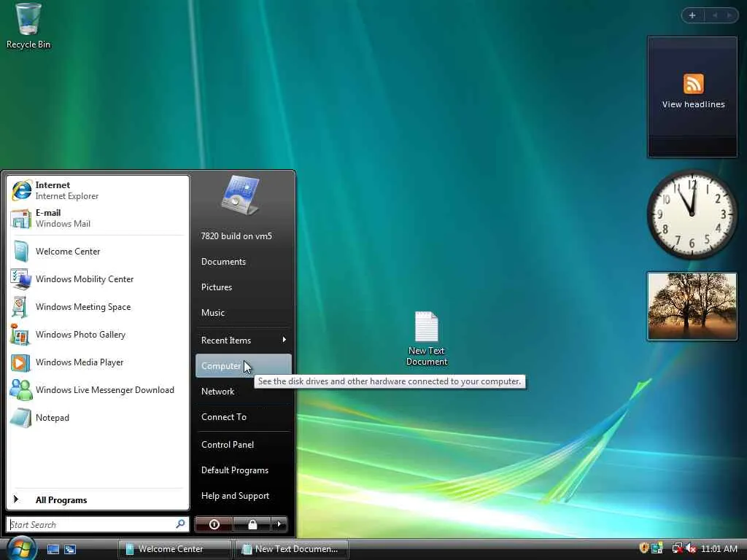
Task: Click the slideshow tree photo gadget
Action: [692, 306]
